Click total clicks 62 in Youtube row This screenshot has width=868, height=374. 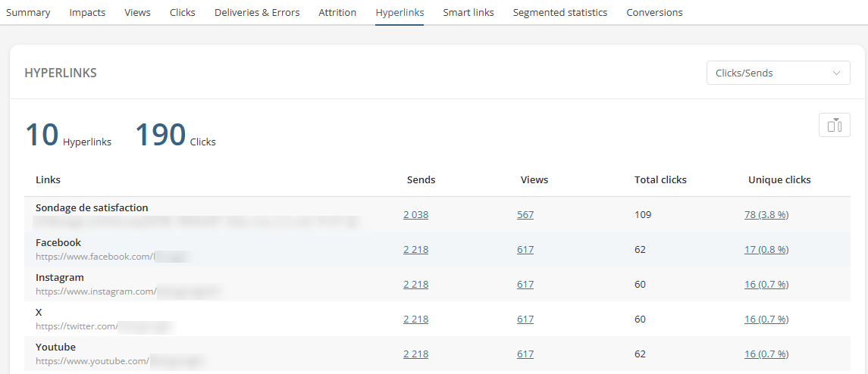640,354
